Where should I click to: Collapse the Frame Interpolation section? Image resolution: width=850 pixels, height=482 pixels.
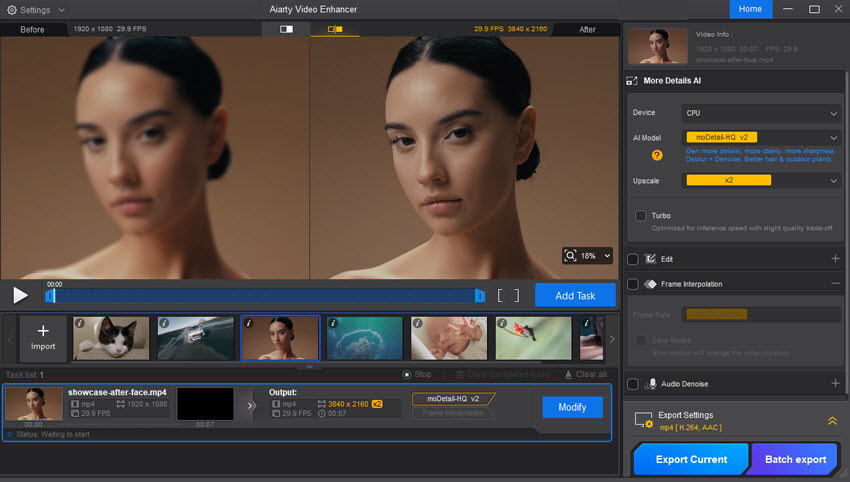[x=835, y=284]
